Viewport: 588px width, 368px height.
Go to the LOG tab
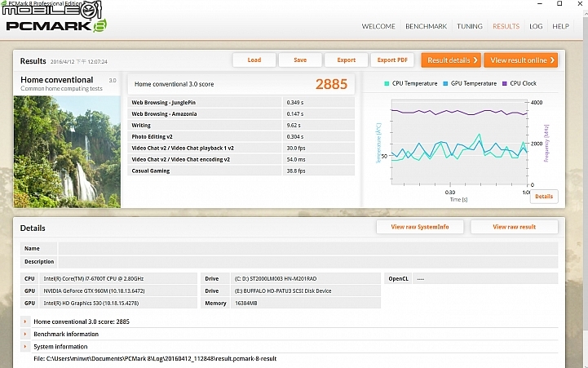click(536, 26)
